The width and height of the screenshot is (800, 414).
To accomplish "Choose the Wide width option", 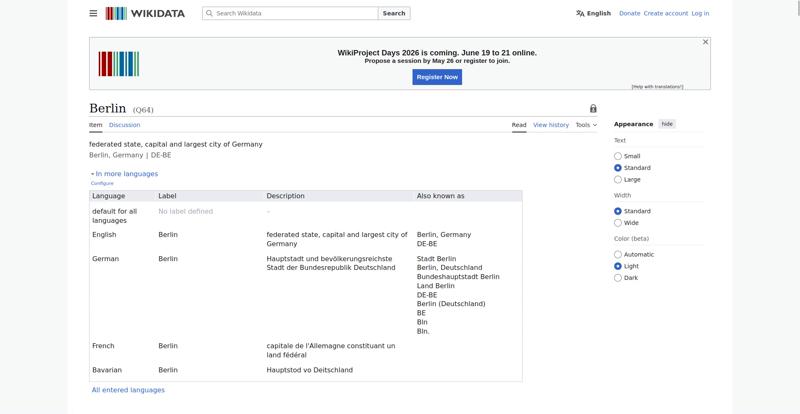I will click(x=618, y=223).
